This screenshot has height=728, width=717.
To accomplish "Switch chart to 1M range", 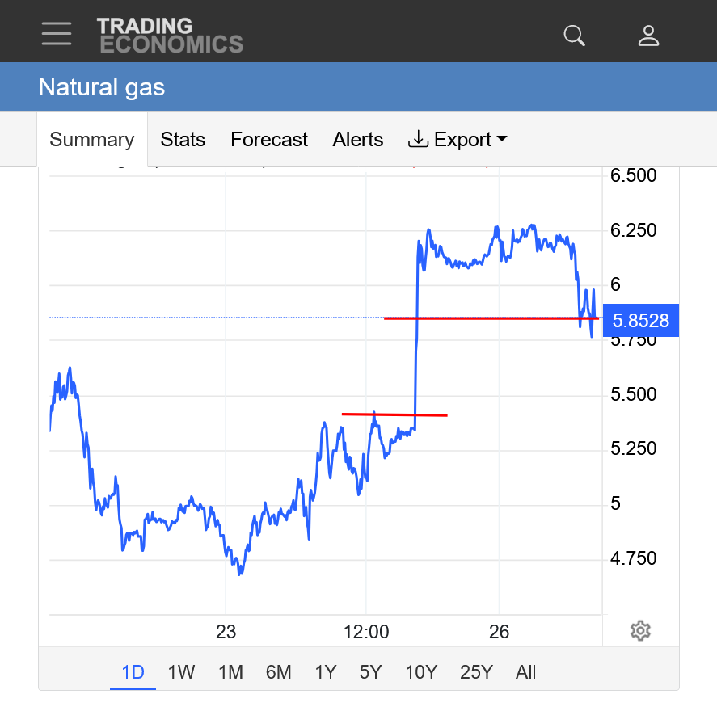I will coord(230,672).
